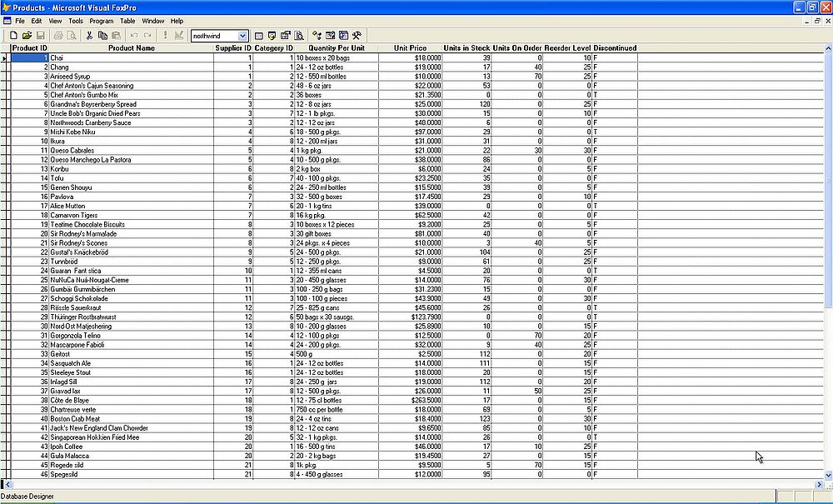Click the Save diskette toolbar icon
This screenshot has height=504, width=833.
pyautogui.click(x=40, y=36)
